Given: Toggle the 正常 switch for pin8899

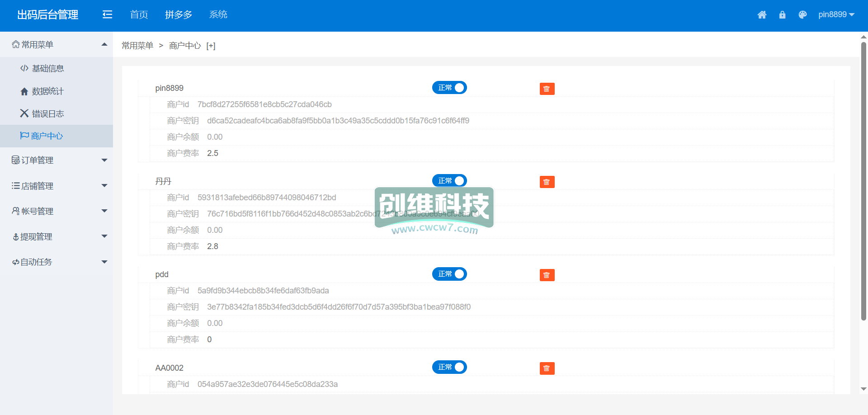Looking at the screenshot, I should coord(449,88).
